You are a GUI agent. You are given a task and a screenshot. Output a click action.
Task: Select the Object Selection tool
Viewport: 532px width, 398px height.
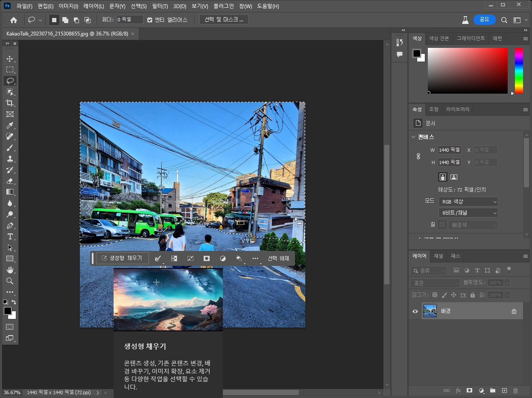click(10, 92)
